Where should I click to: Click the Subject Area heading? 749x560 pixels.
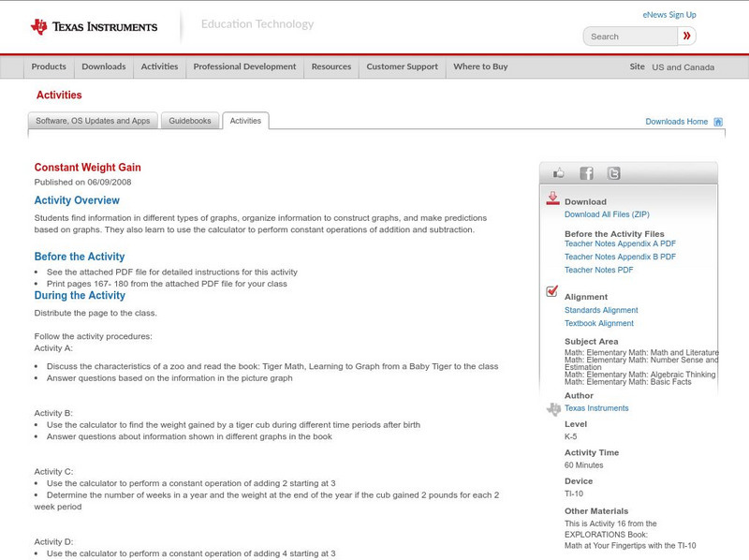(x=591, y=342)
